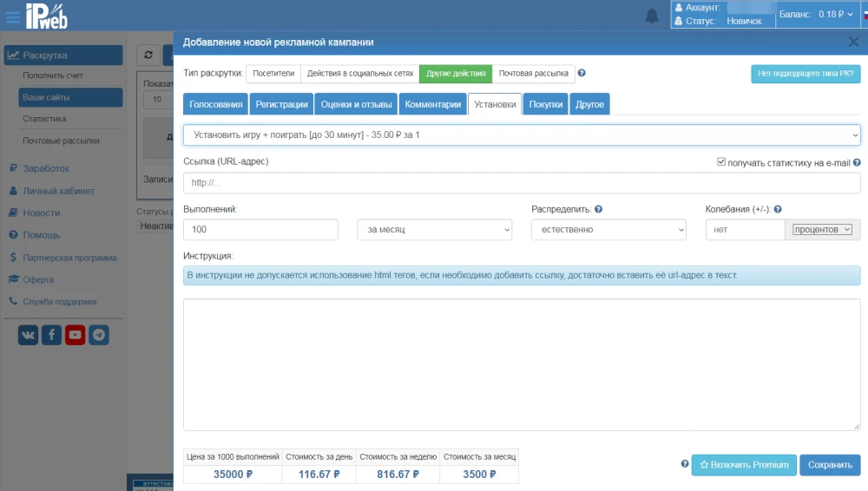Click the notification bell icon
Screen dimensions: 868x491
652,16
